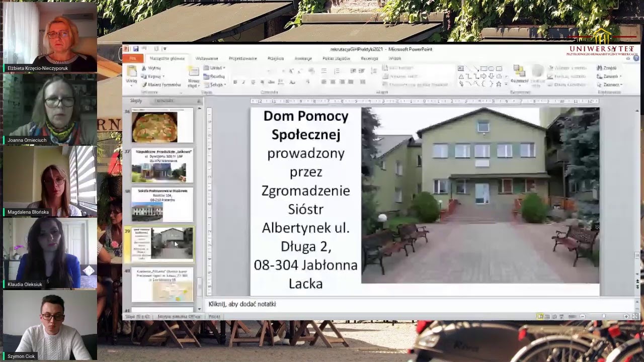The image size is (644, 362).
Task: Open the columns icon
Action: pyautogui.click(x=362, y=82)
